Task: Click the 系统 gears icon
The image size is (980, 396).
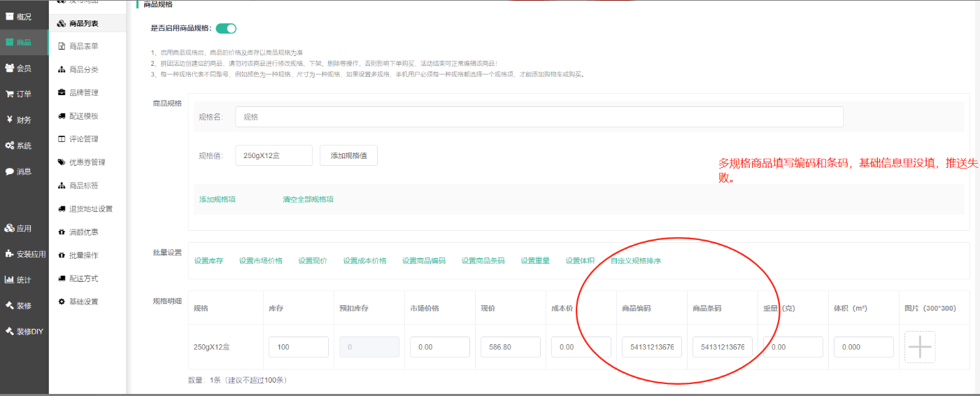Action: point(10,146)
